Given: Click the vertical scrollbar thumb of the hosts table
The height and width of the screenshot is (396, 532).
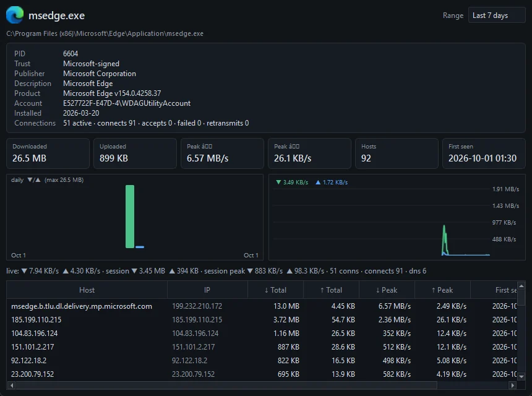Looking at the screenshot, I should [x=521, y=298].
